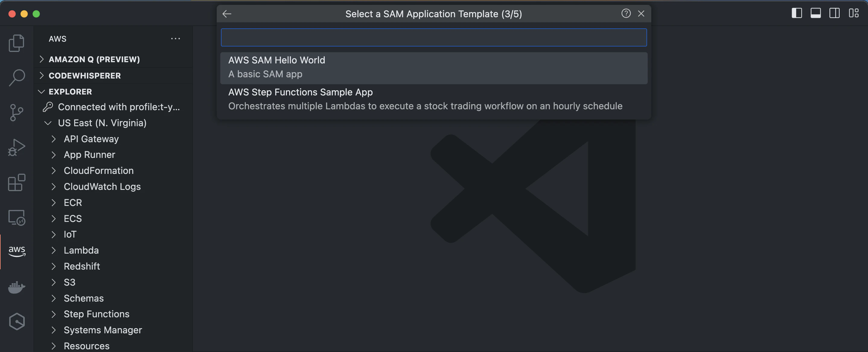Open the Explorer files view

17,43
